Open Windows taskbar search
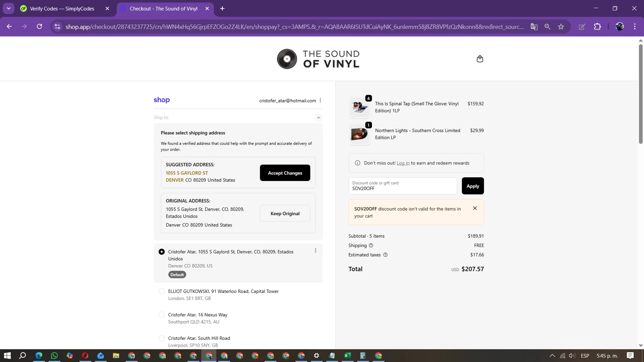Screen dimensions: 644x362 (23, 356)
